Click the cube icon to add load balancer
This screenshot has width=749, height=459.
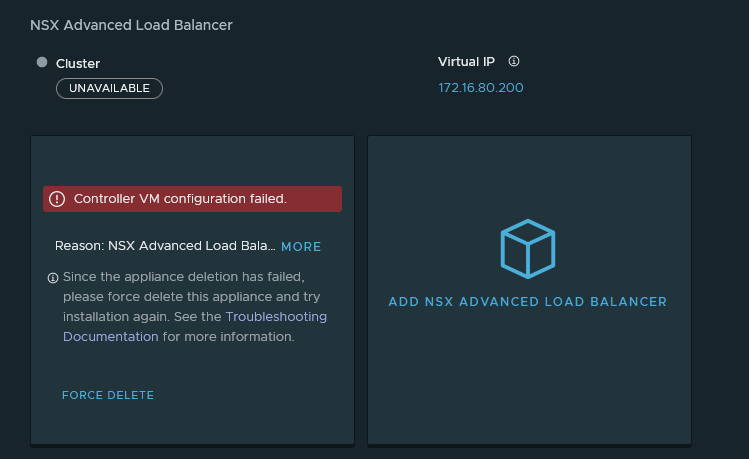(528, 249)
